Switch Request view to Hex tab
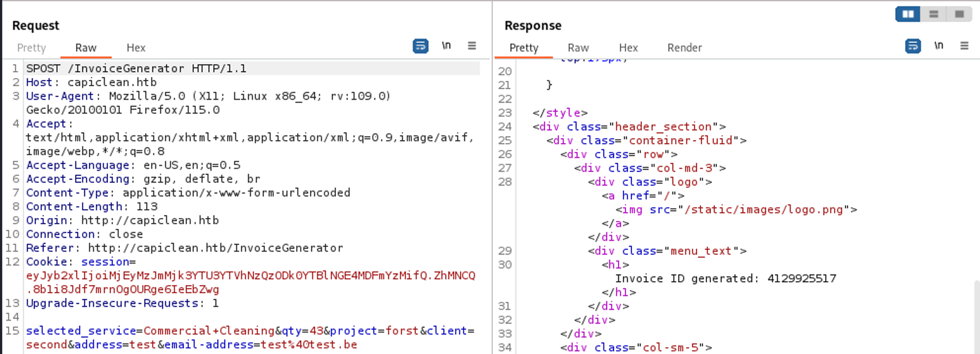Viewport: 980px width, 354px height. (136, 48)
